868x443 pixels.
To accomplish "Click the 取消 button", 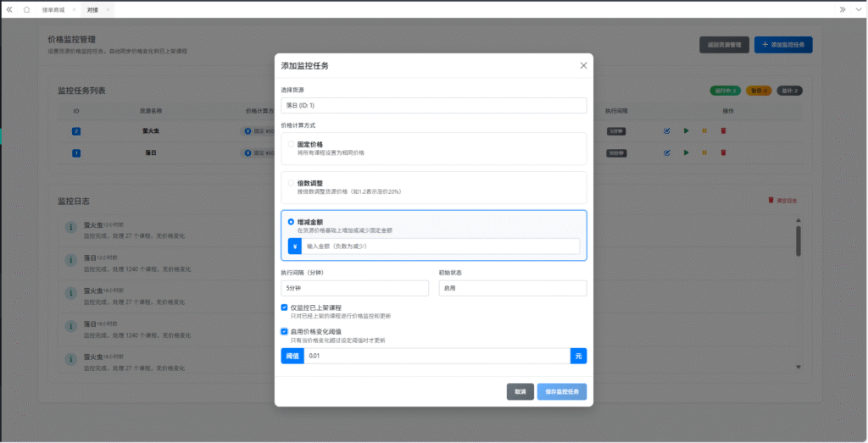I will 520,391.
